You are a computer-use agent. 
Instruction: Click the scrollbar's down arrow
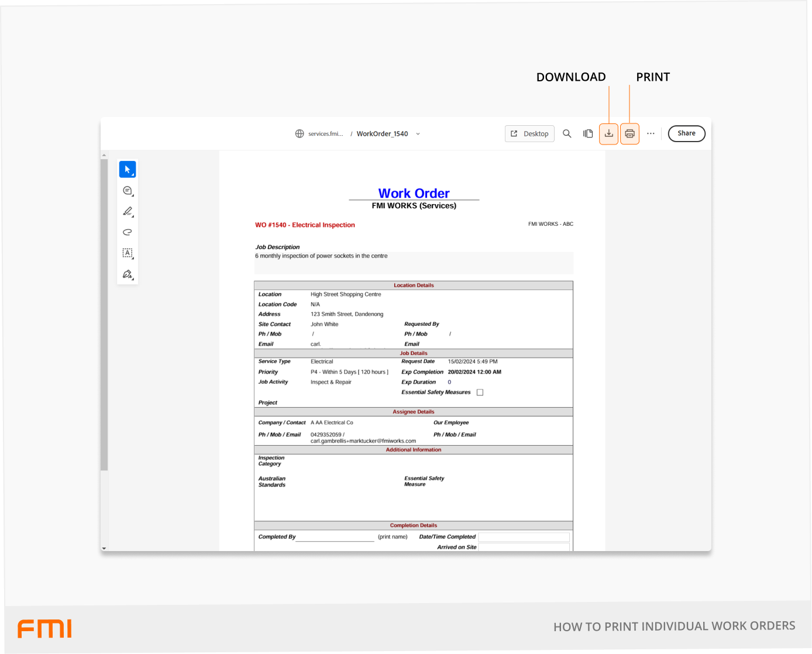point(104,548)
